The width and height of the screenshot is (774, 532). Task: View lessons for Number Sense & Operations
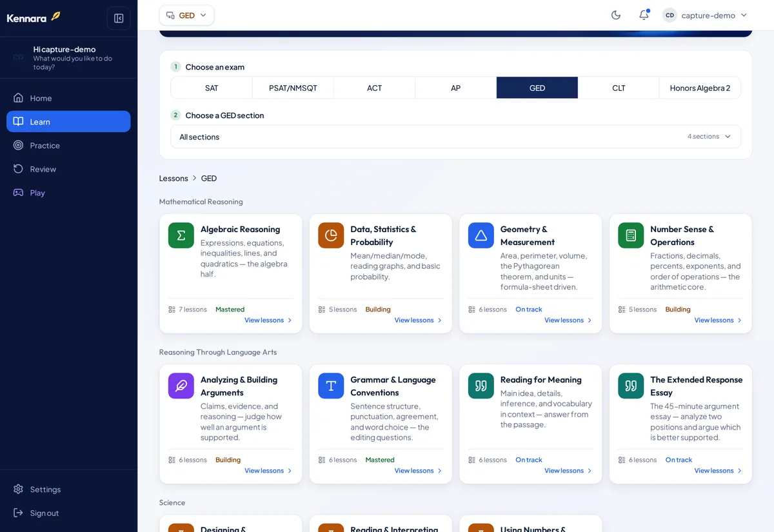(719, 320)
